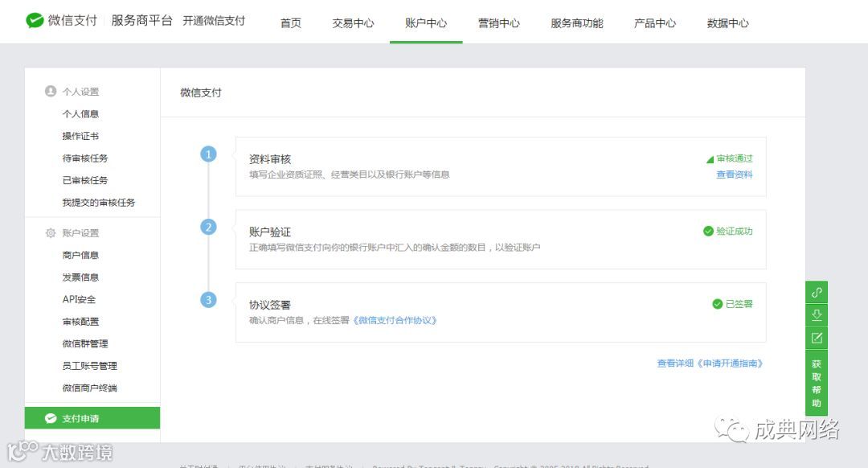
Task: Click the green mark beside 审核通过
Action: [x=710, y=159]
